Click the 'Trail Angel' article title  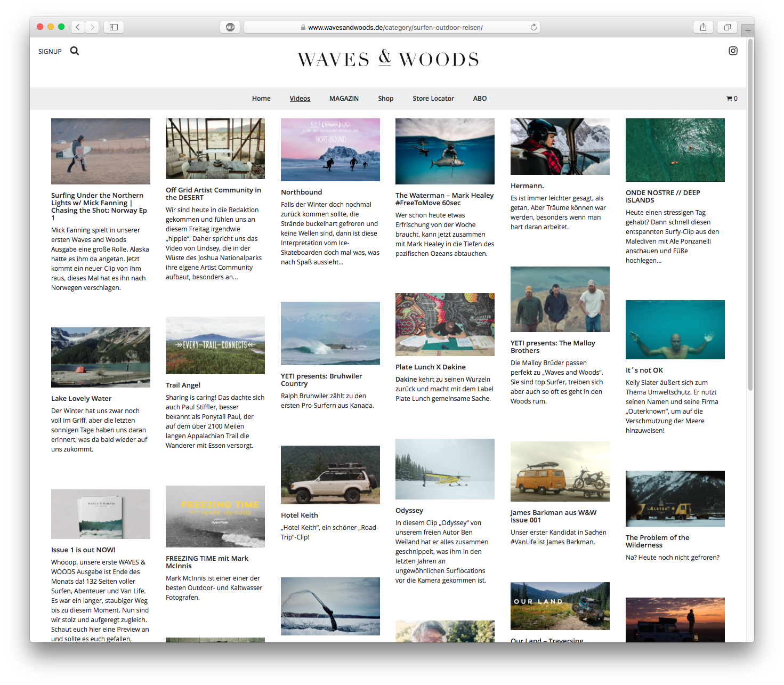tap(183, 385)
